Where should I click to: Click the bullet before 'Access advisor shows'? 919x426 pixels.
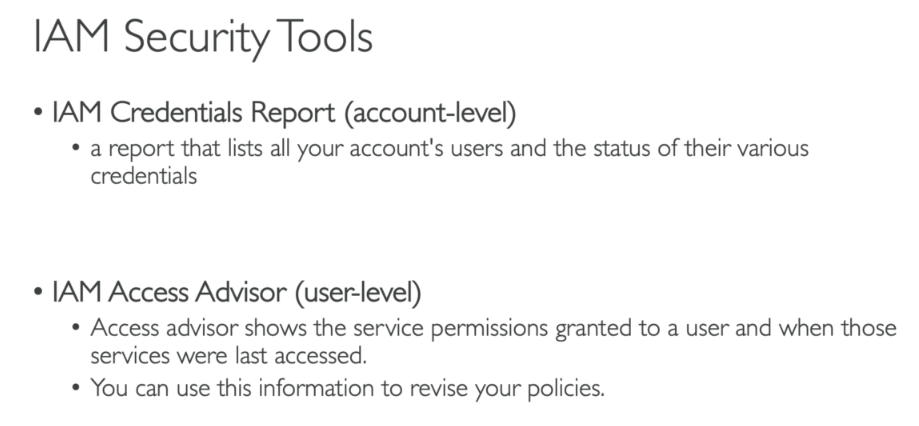[76, 327]
